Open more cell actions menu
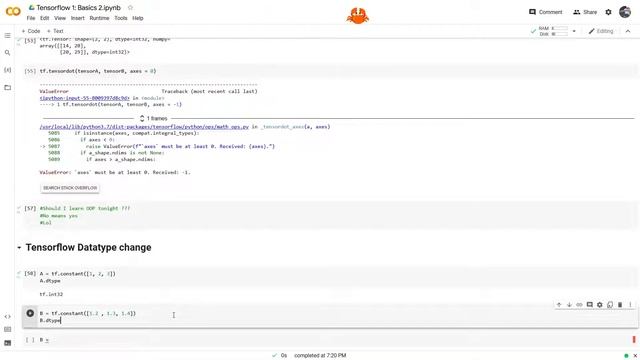 tap(630, 305)
